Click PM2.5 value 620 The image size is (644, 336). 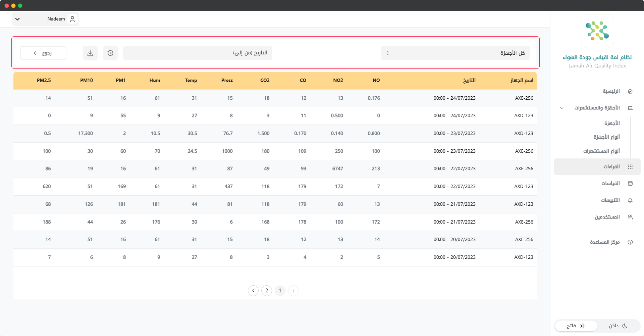tap(47, 187)
